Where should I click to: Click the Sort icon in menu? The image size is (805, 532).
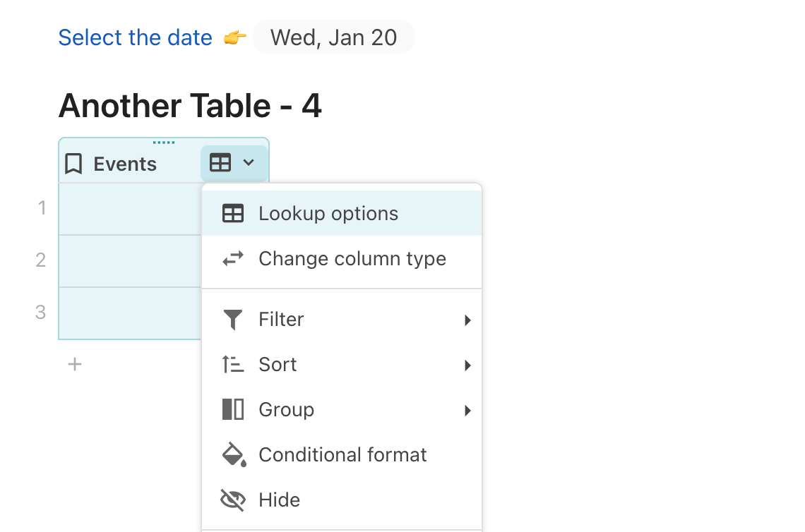tap(233, 365)
